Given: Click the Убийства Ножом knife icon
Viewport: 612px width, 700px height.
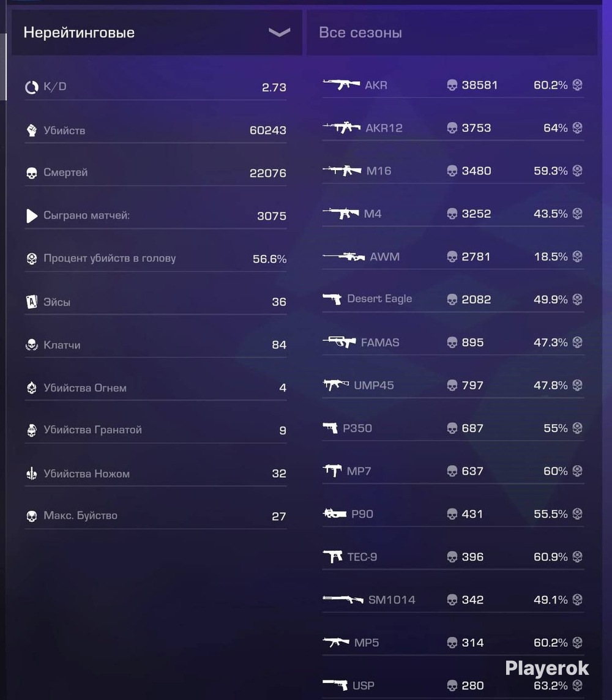Looking at the screenshot, I should (x=32, y=473).
